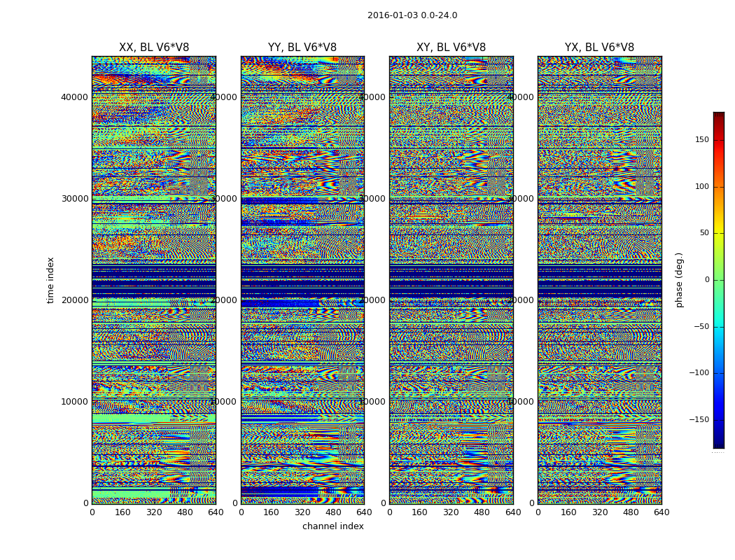This screenshot has width=735, height=560.
Task: Click YY panel x-tick '480'
Action: (334, 512)
